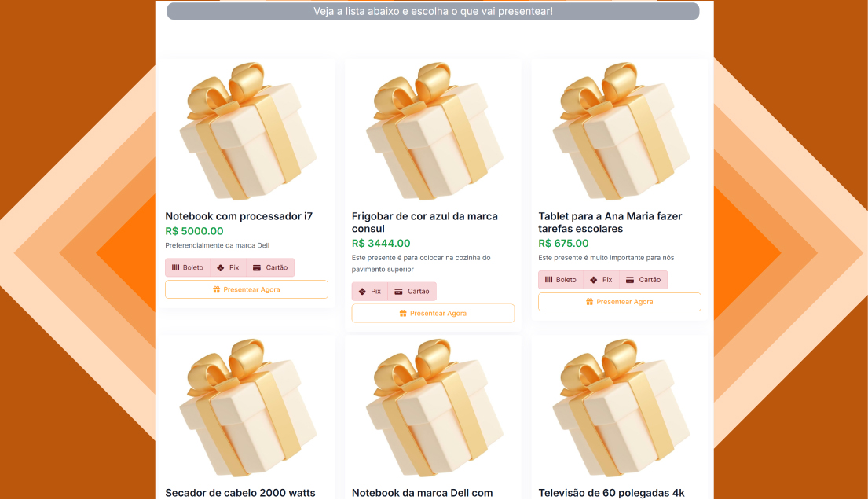The height and width of the screenshot is (500, 868).
Task: Click the Notebook da marca Dell title
Action: coord(422,493)
